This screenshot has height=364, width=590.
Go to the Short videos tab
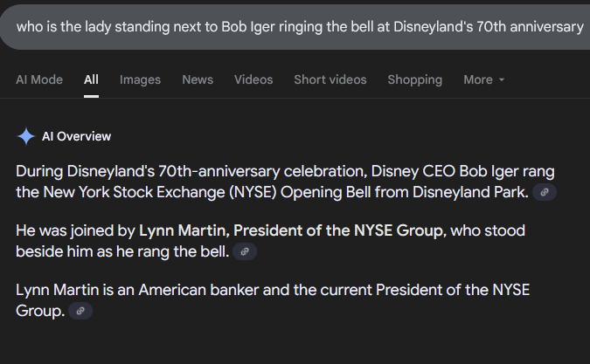330,79
